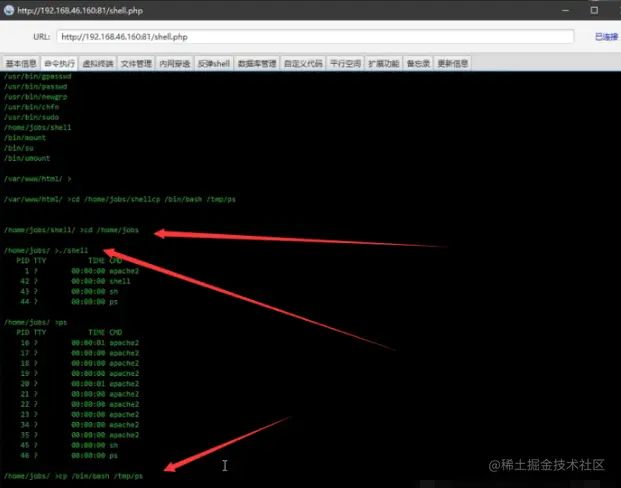Click the 'cd /home/jobs/shellcp /bin/bash /tmp/ps' command line
The width and height of the screenshot is (621, 488).
pos(120,199)
